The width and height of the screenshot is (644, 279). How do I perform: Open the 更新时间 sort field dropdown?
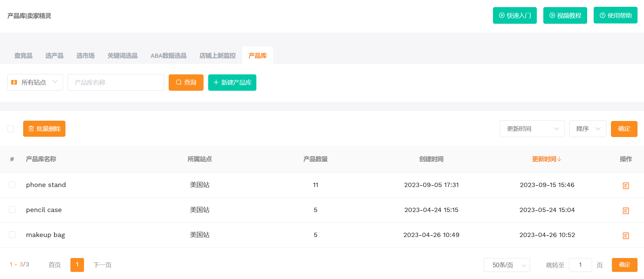click(x=532, y=129)
